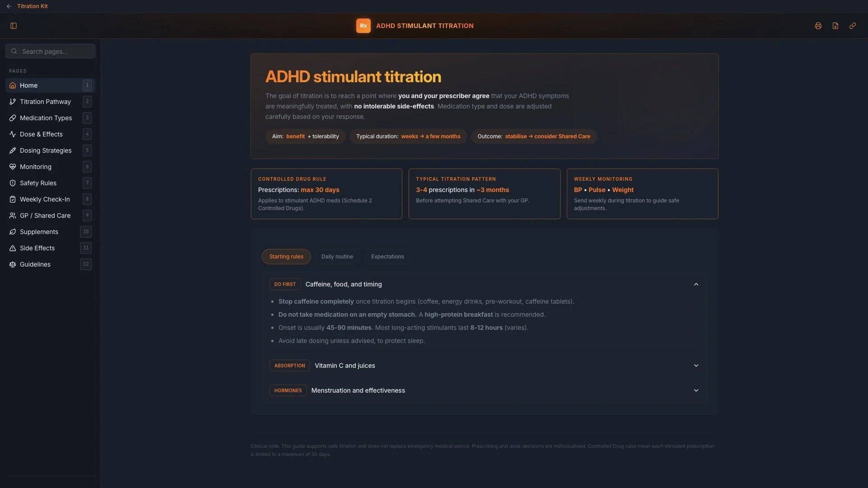This screenshot has width=868, height=488.
Task: Open GP / Shared Care page
Action: pyautogui.click(x=45, y=216)
